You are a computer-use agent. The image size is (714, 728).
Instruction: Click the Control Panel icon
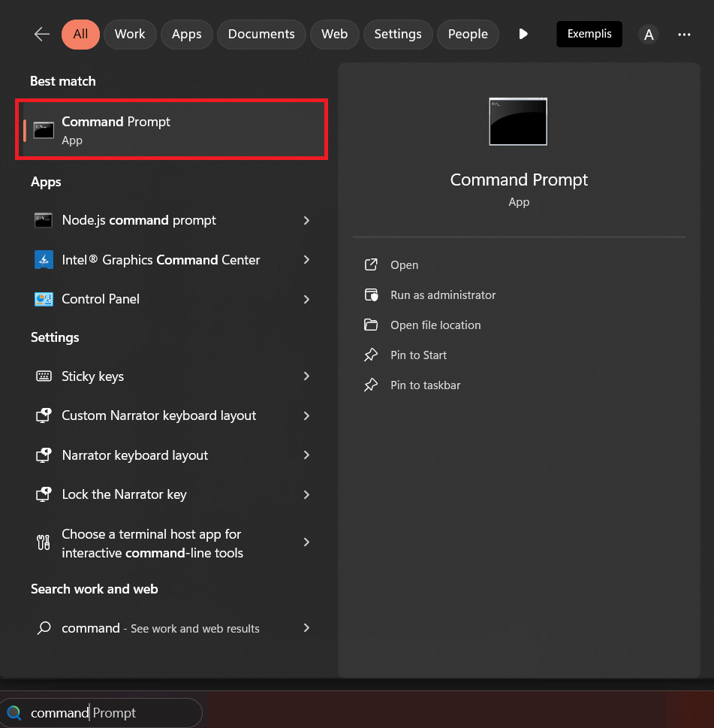(x=44, y=299)
